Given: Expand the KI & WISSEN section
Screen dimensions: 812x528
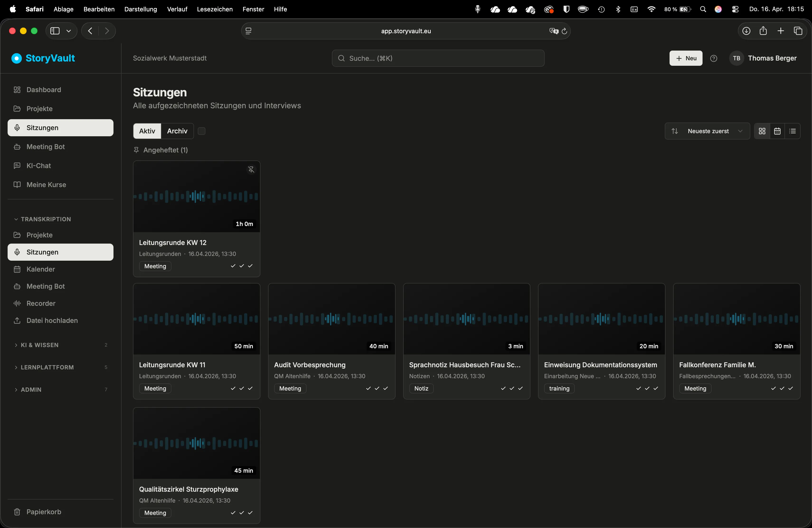Looking at the screenshot, I should click(60, 345).
